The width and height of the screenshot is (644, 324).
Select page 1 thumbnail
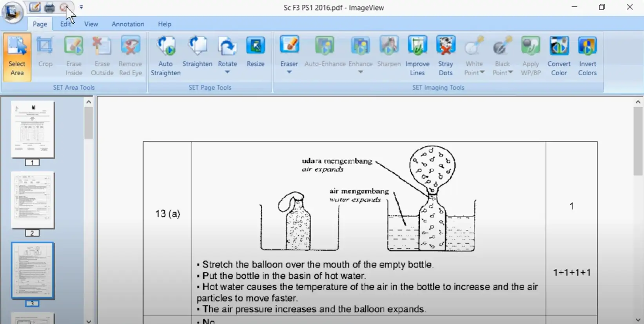[33, 129]
